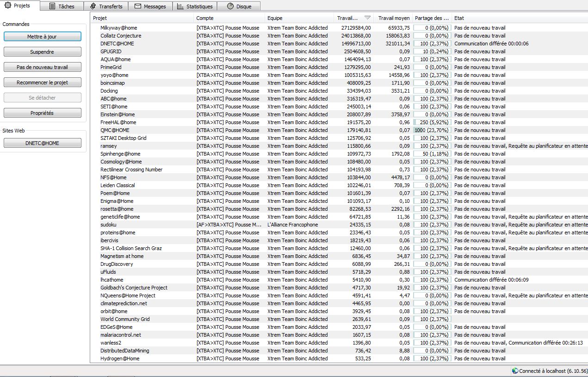
Task: Select the climateprediction.net row
Action: click(339, 303)
